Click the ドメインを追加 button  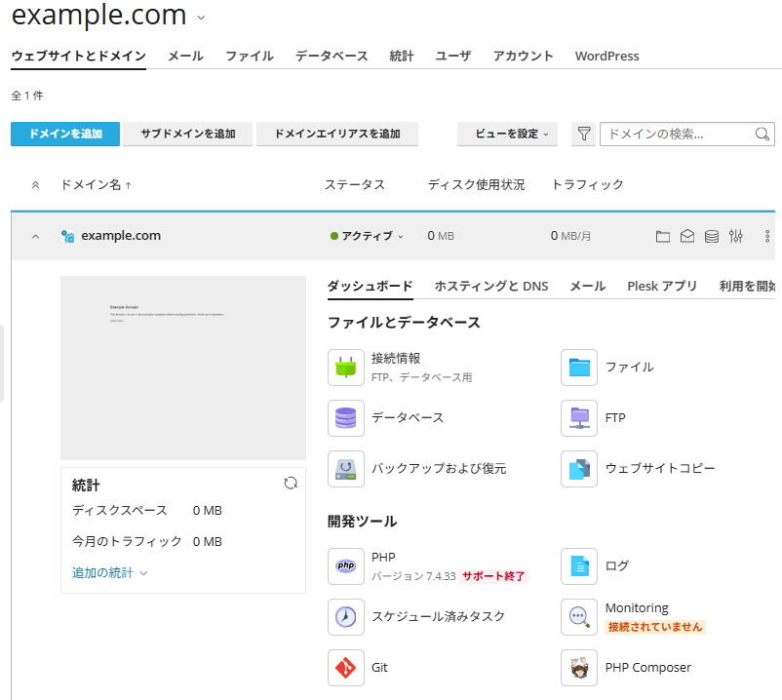click(65, 135)
